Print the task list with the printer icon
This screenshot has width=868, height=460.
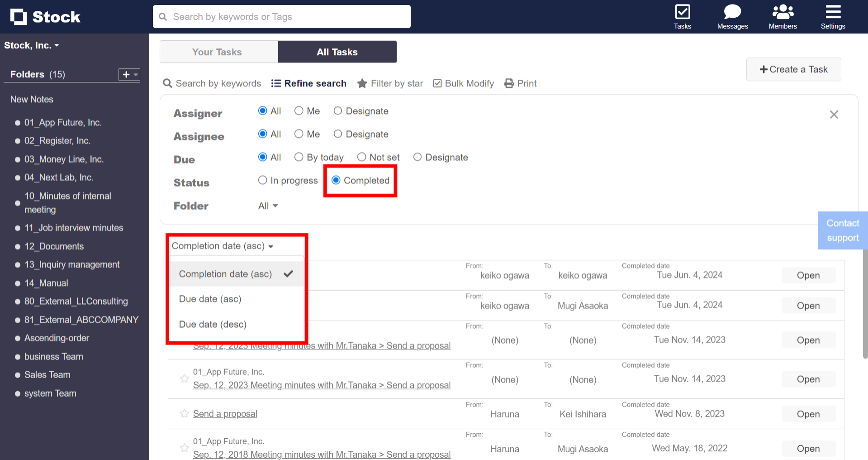pyautogui.click(x=509, y=83)
